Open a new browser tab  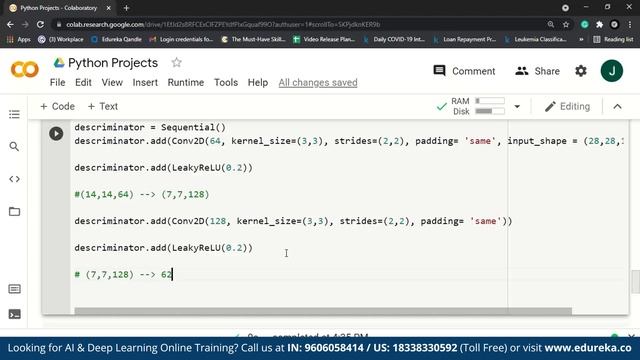(x=126, y=8)
